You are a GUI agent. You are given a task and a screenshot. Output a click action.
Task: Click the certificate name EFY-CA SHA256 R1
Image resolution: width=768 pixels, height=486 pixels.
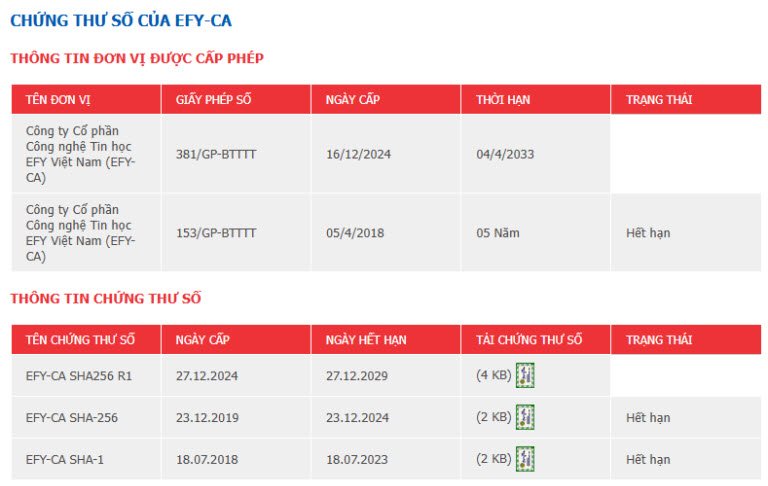coord(79,376)
